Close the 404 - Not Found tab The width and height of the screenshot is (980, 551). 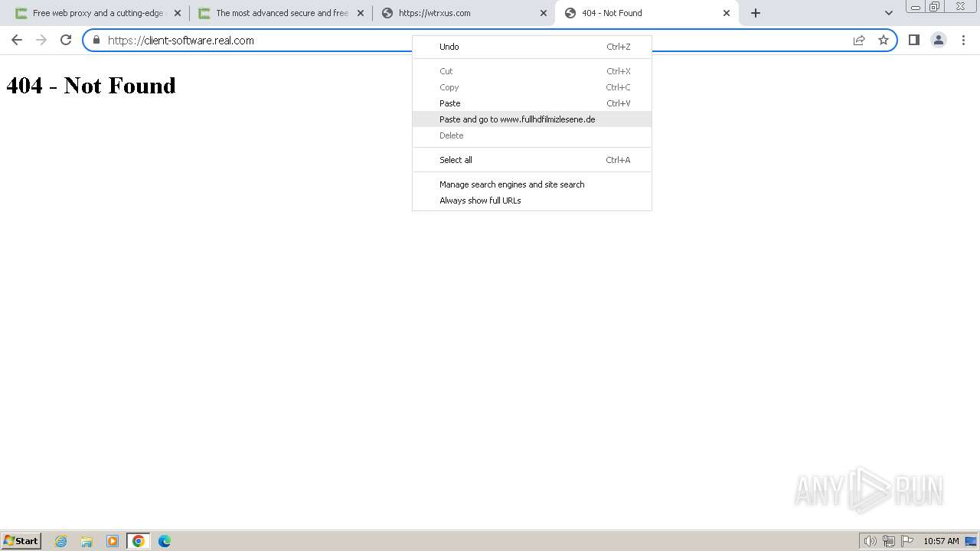click(x=727, y=13)
